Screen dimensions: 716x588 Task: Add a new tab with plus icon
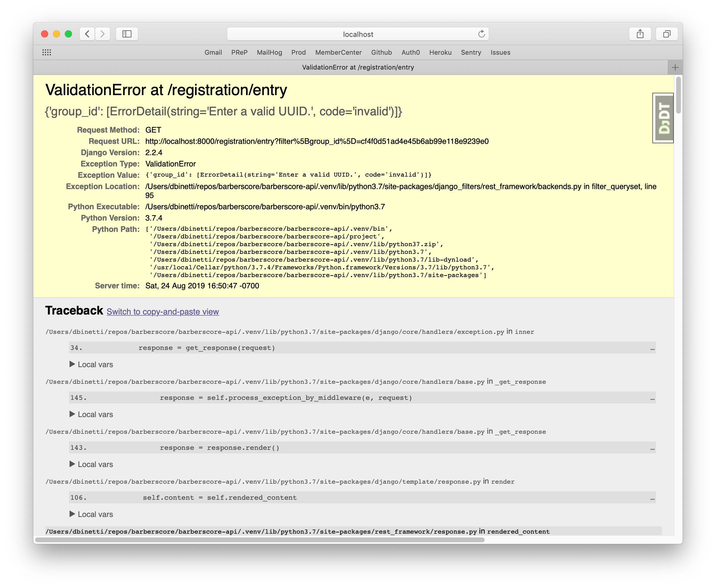(x=675, y=67)
